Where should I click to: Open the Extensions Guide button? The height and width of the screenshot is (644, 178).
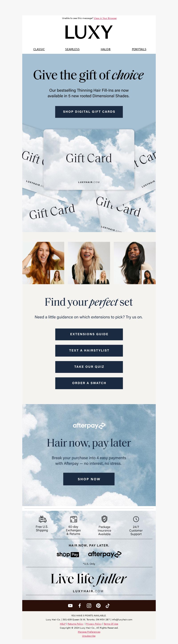coord(89,334)
